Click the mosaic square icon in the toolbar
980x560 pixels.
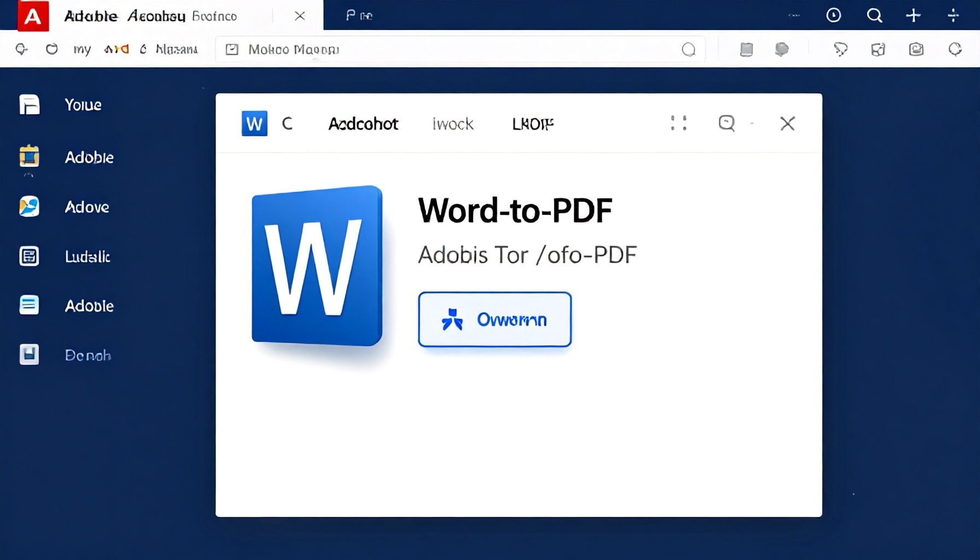tap(878, 50)
